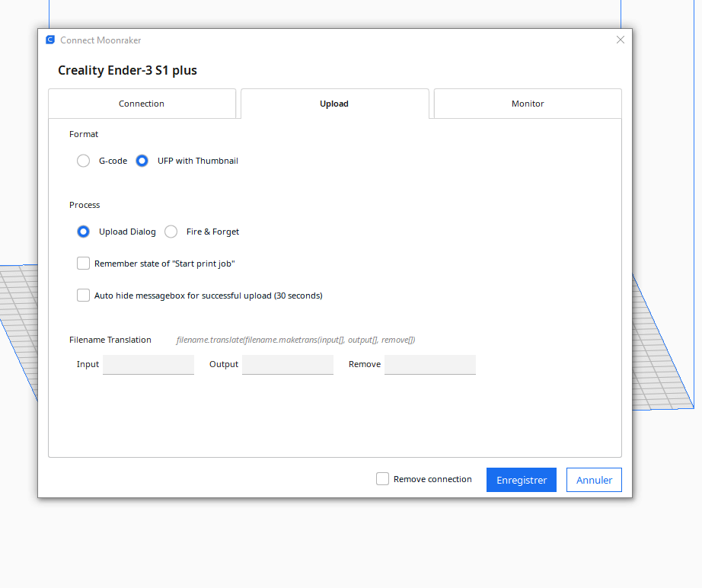Select UFP with Thumbnail format
The height and width of the screenshot is (588, 702).
[142, 161]
